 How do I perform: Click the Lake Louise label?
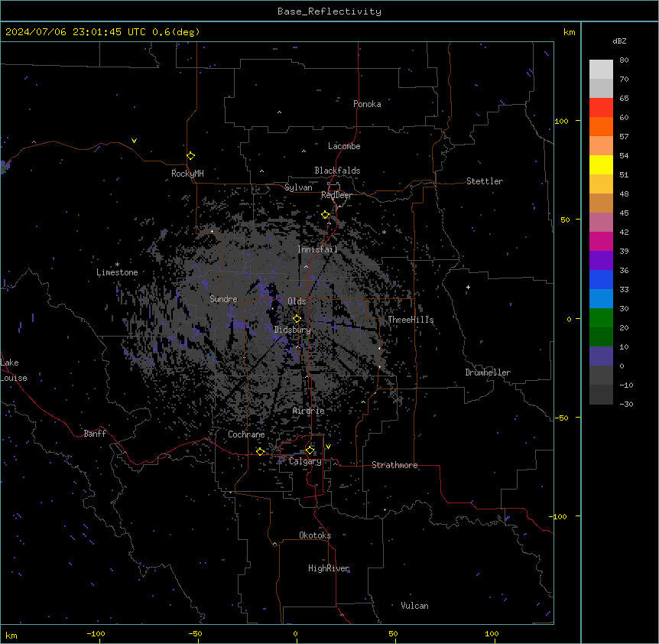click(x=14, y=370)
